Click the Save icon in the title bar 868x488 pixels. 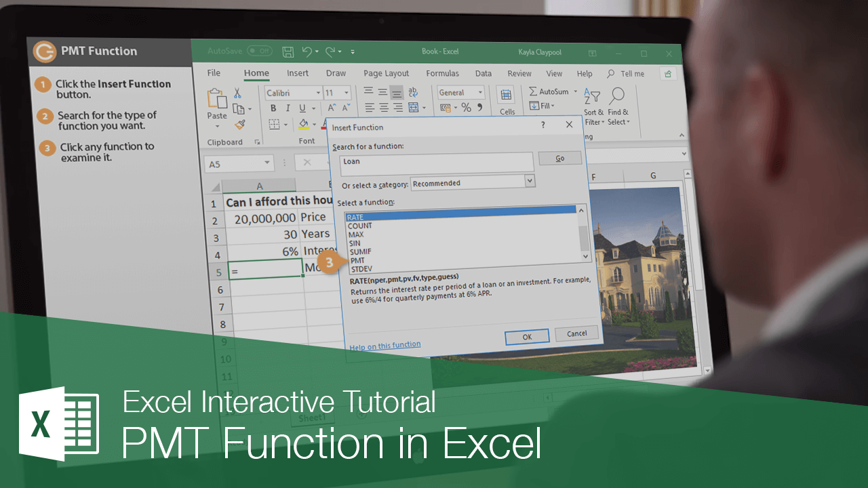[288, 52]
